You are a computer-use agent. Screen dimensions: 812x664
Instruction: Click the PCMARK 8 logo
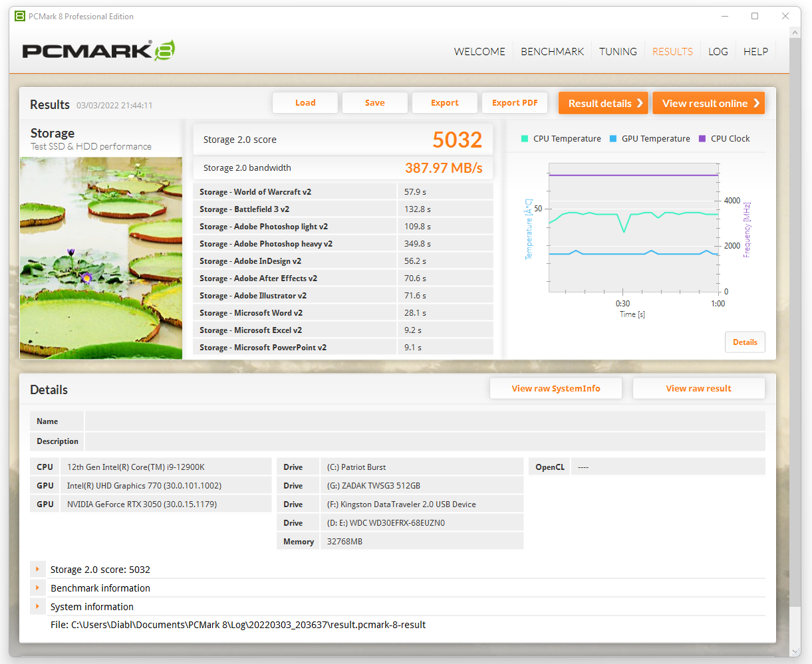[98, 51]
